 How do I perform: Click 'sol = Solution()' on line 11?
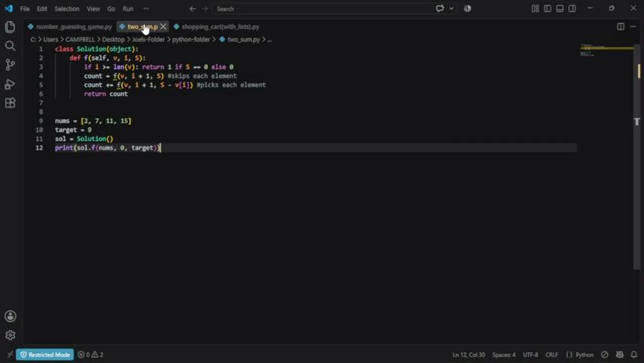pyautogui.click(x=84, y=139)
